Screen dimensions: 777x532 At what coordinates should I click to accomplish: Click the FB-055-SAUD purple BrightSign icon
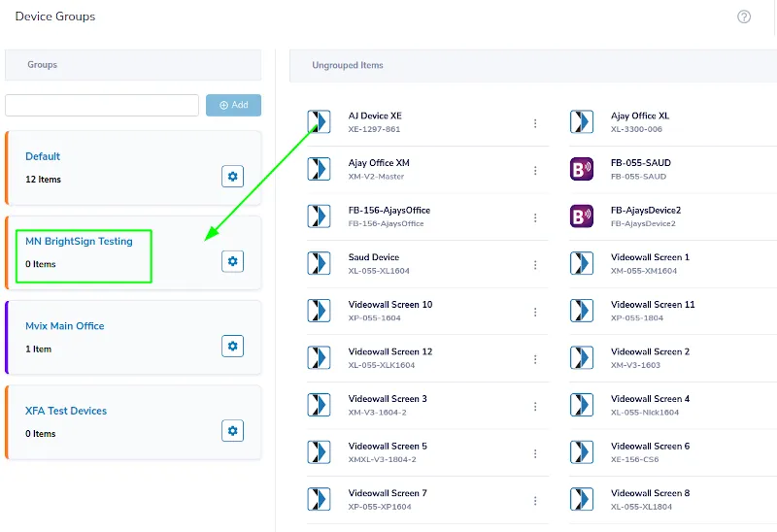click(x=581, y=169)
